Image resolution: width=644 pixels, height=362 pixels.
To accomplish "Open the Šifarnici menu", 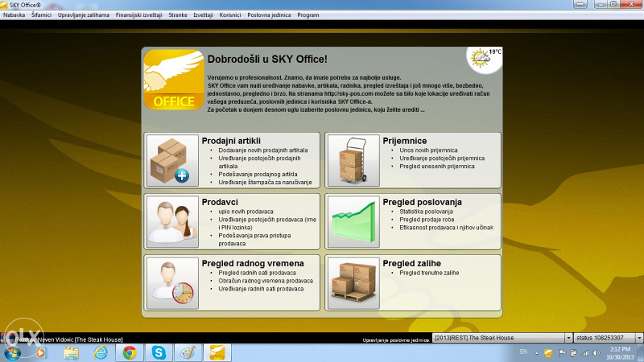I will (x=42, y=15).
